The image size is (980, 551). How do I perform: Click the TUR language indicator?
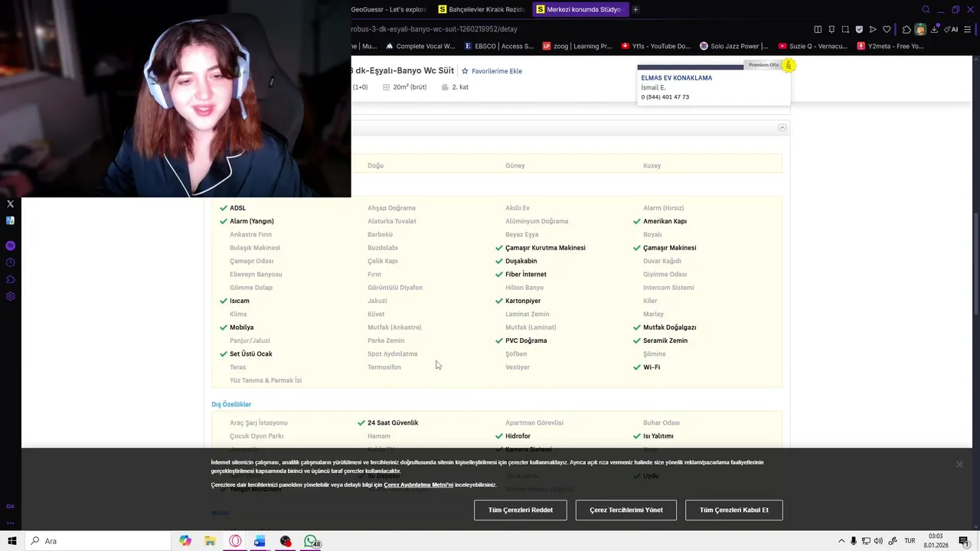click(910, 541)
